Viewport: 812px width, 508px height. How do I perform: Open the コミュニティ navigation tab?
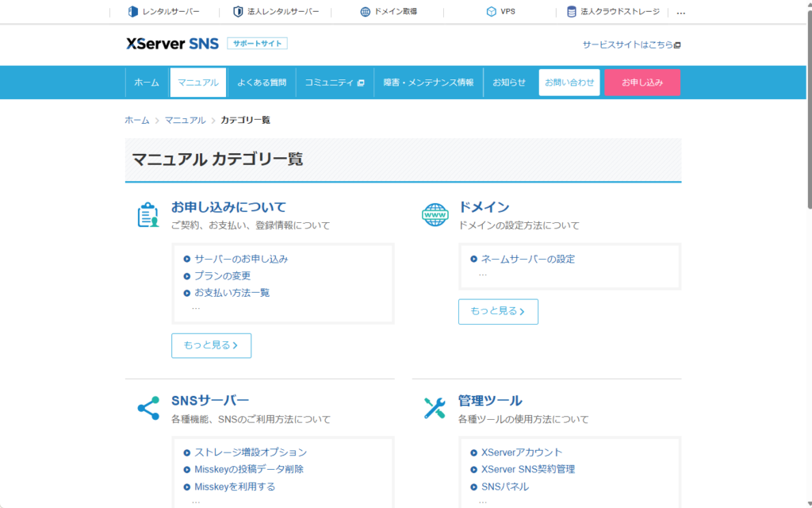pyautogui.click(x=335, y=83)
